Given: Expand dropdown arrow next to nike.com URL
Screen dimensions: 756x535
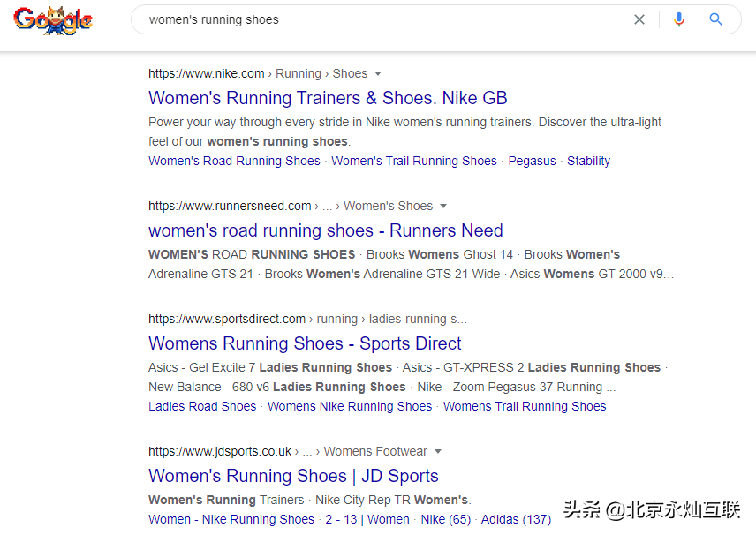Looking at the screenshot, I should 378,74.
